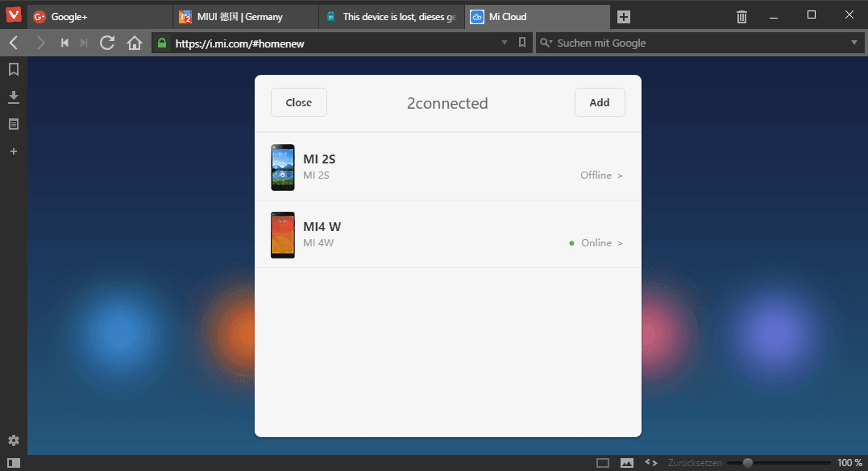Open the MI 2S device entry
The width and height of the screenshot is (868, 471).
[448, 167]
